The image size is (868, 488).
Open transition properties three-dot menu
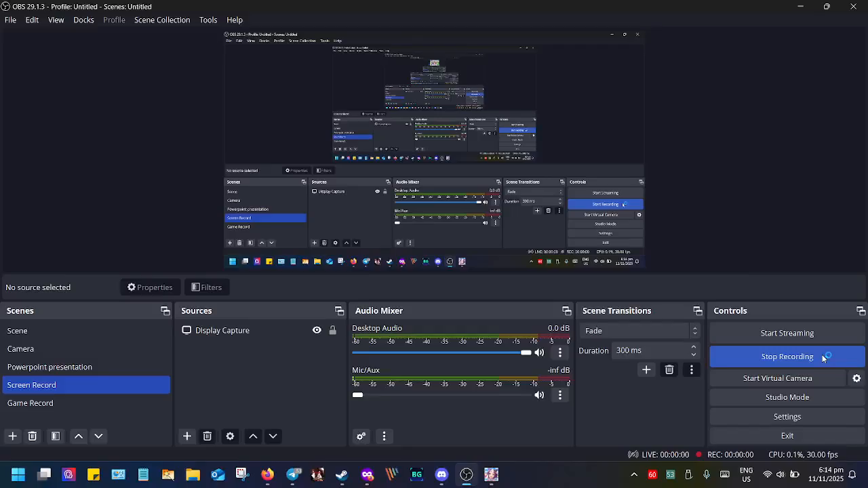click(x=692, y=370)
